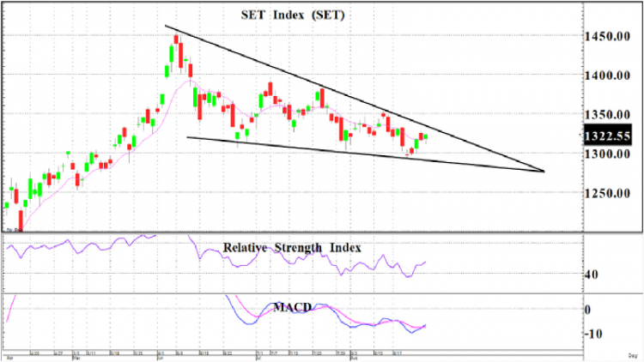
Task: Click the wedge apex where trendlines converge
Action: point(544,172)
